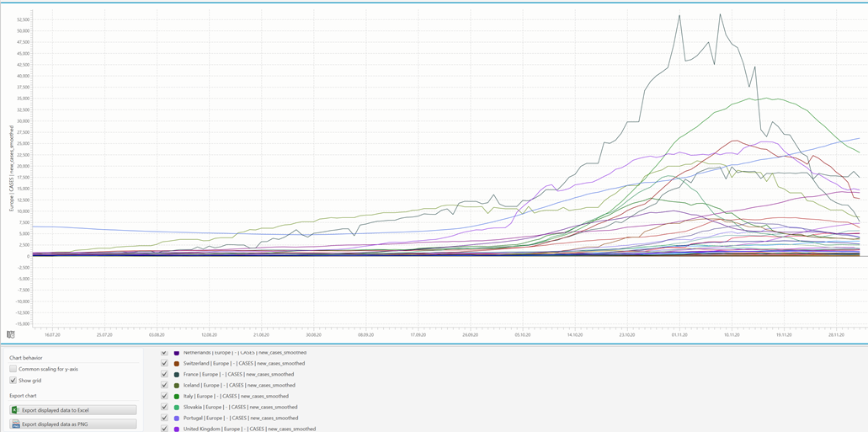The width and height of the screenshot is (868, 432).
Task: Click the brown Switzerland color swatch
Action: [177, 363]
